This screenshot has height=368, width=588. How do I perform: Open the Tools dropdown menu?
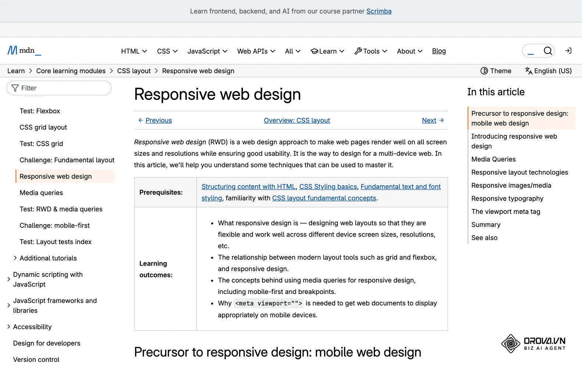[371, 51]
